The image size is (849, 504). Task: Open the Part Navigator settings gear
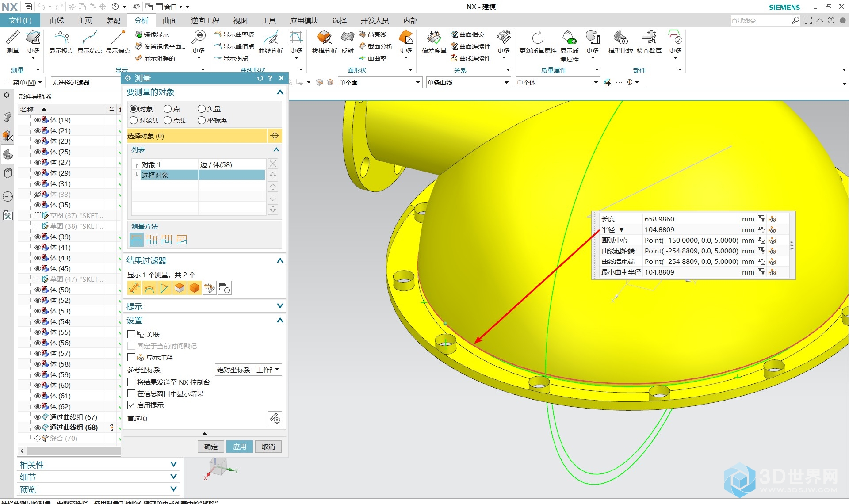[7, 95]
